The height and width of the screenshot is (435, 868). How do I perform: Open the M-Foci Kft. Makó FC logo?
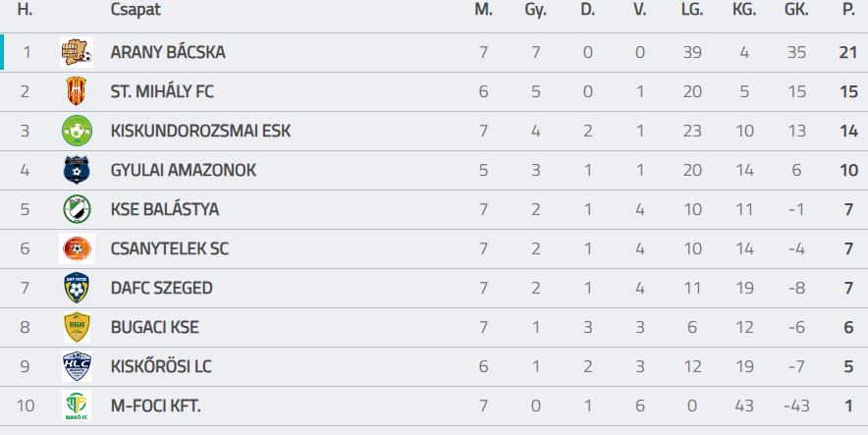point(77,406)
